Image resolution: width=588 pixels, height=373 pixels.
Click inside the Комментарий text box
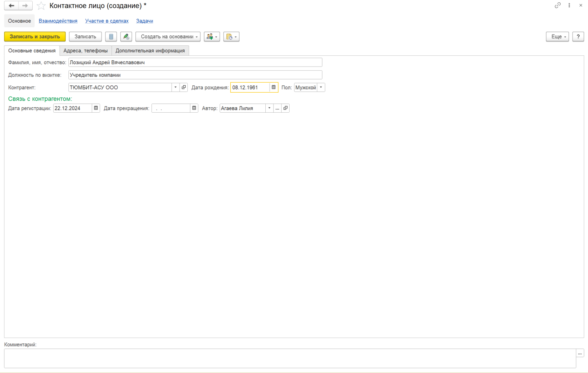pyautogui.click(x=290, y=358)
